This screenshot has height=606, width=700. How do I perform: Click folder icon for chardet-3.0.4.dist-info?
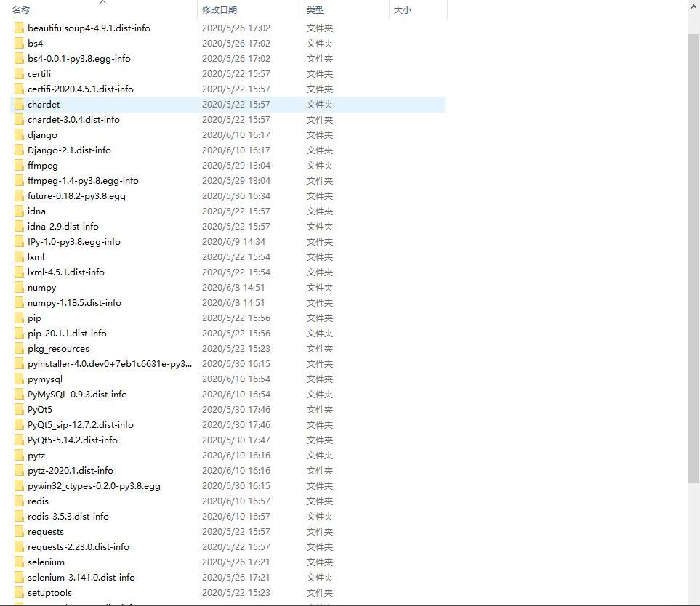pyautogui.click(x=19, y=120)
